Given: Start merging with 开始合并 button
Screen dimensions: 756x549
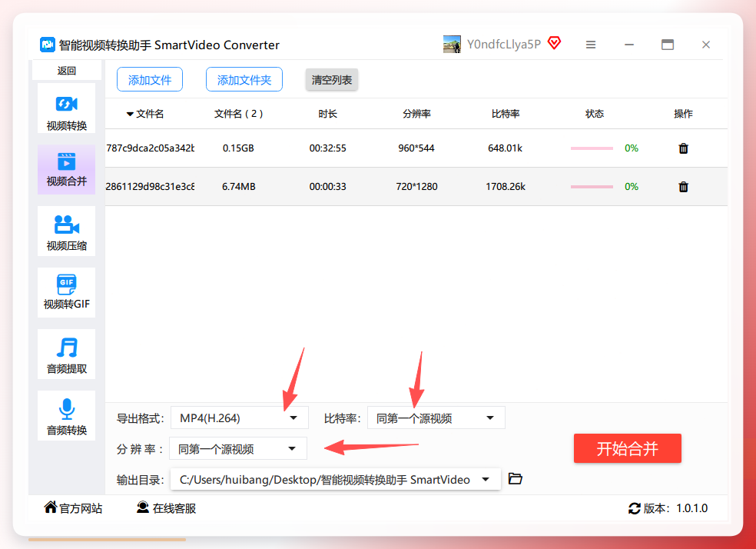Looking at the screenshot, I should point(627,448).
